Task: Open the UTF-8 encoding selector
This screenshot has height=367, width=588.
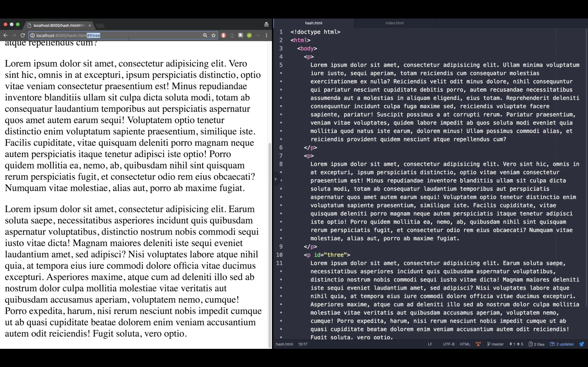Action: (x=448, y=344)
